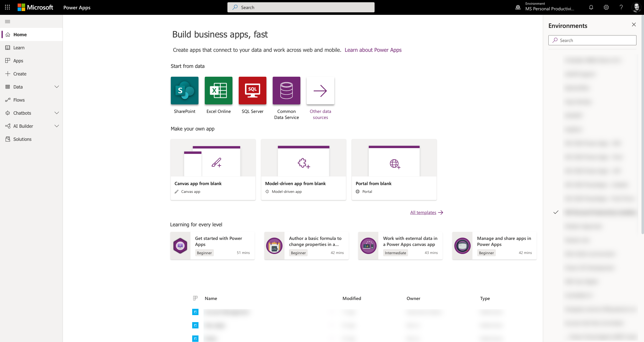Viewport: 644px width, 342px height.
Task: Close the Environments panel
Action: click(634, 24)
